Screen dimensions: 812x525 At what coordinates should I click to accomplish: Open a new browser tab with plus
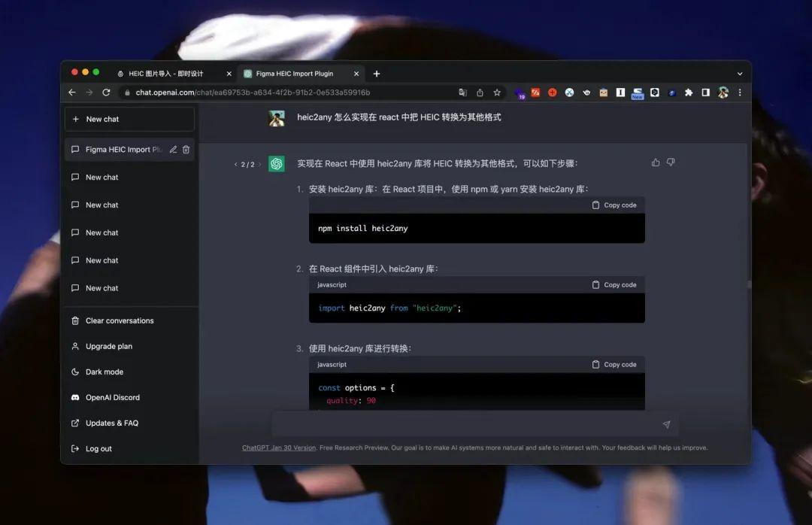point(377,74)
